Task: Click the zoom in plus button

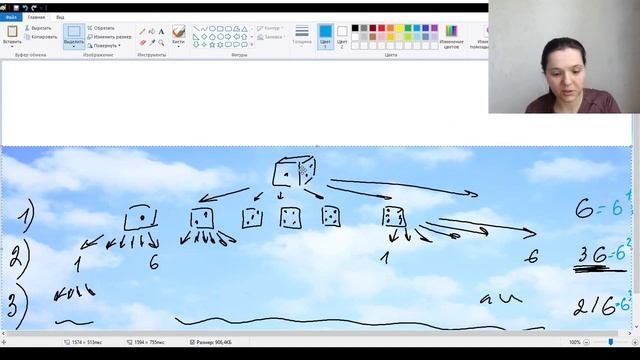Action: [x=635, y=342]
